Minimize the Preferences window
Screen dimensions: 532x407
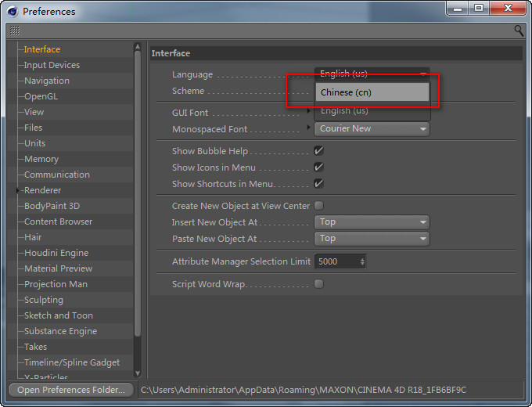pos(458,8)
